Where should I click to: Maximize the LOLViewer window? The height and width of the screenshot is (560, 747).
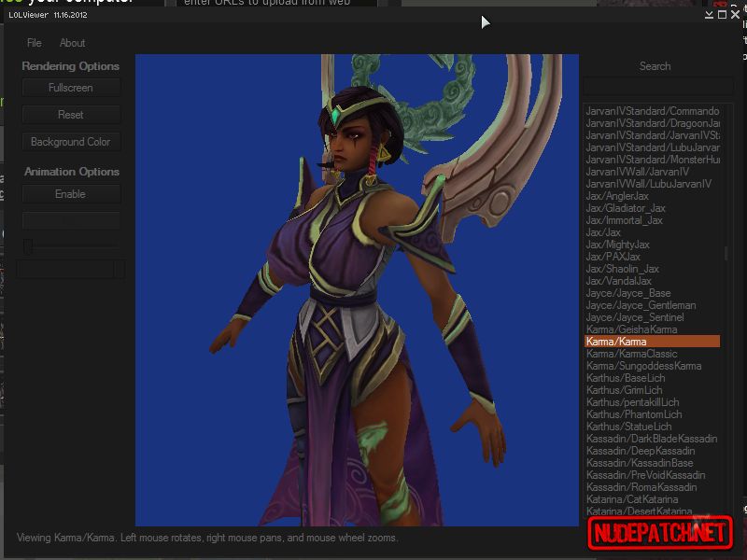click(x=722, y=15)
